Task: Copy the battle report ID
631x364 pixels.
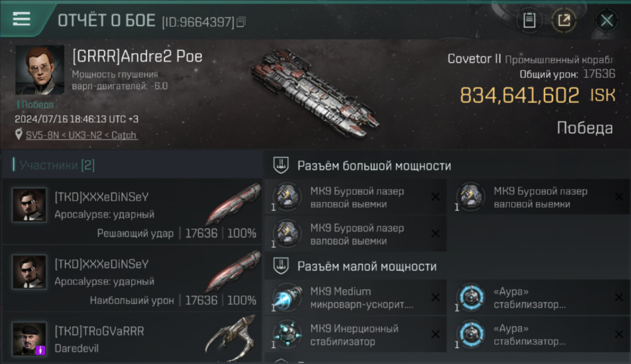Action: tap(242, 22)
